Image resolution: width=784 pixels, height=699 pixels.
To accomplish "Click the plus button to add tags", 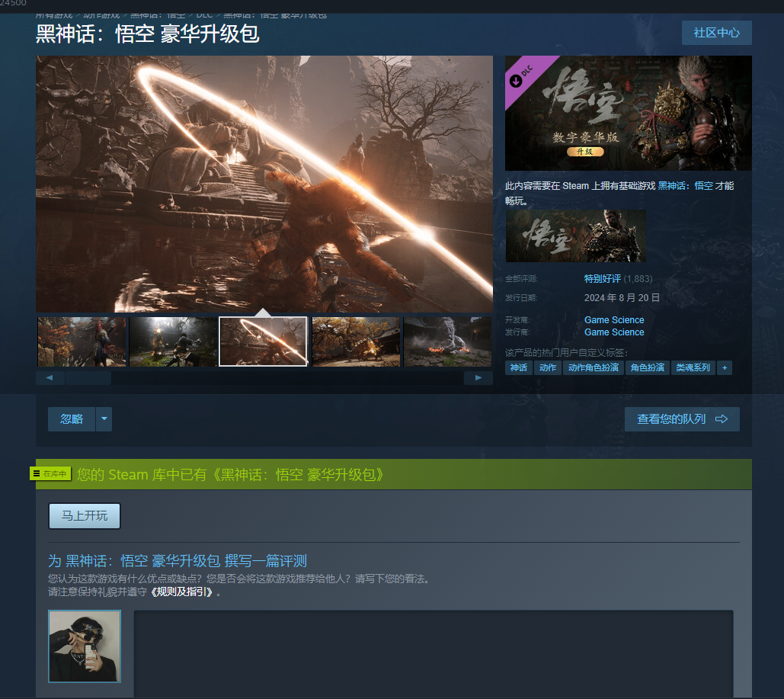I will 725,367.
